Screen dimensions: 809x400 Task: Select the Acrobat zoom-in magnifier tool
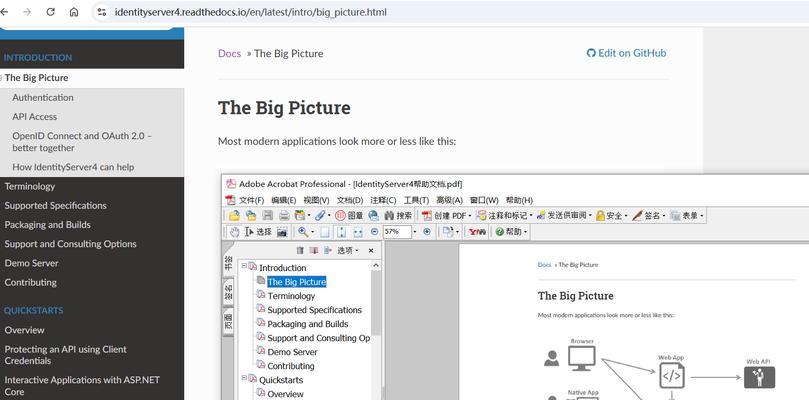pyautogui.click(x=302, y=232)
